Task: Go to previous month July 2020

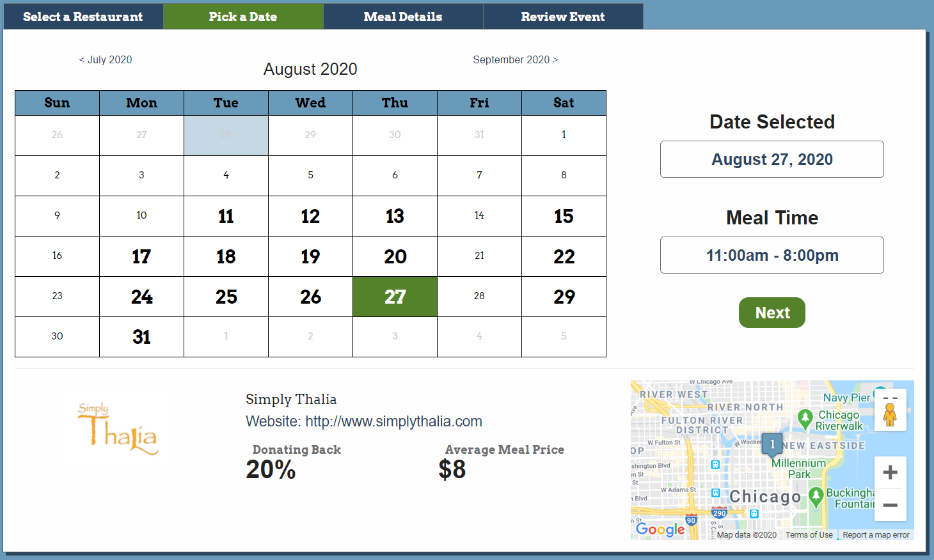Action: point(106,59)
